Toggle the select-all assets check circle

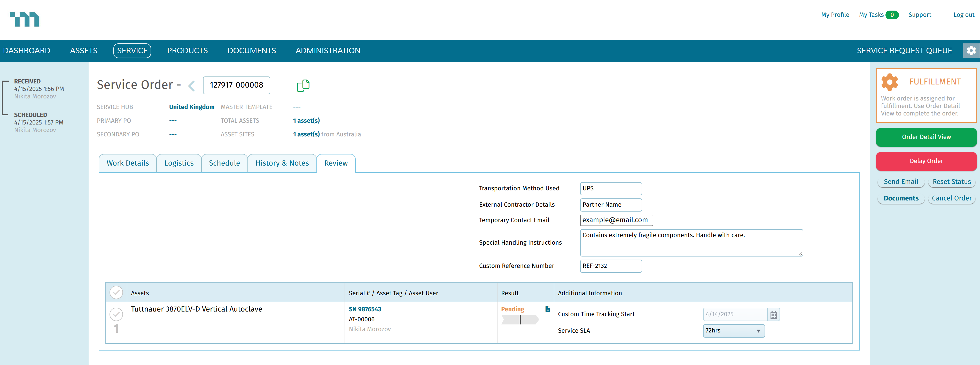(x=116, y=293)
